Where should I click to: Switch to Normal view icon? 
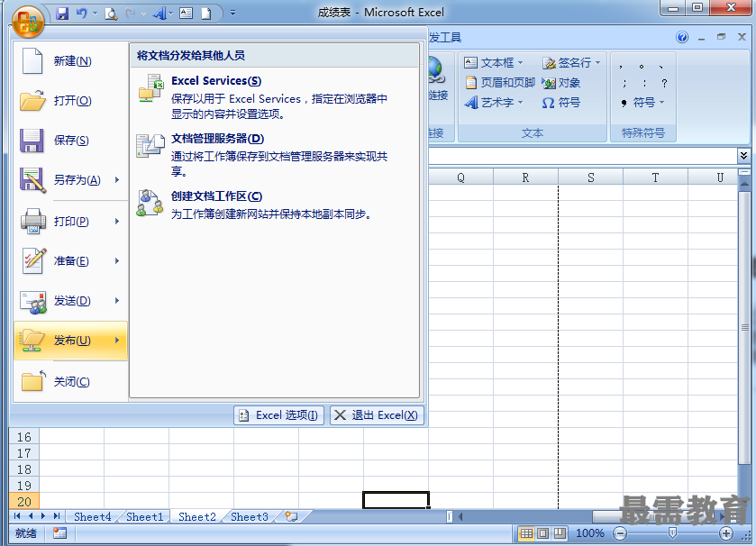pos(526,533)
